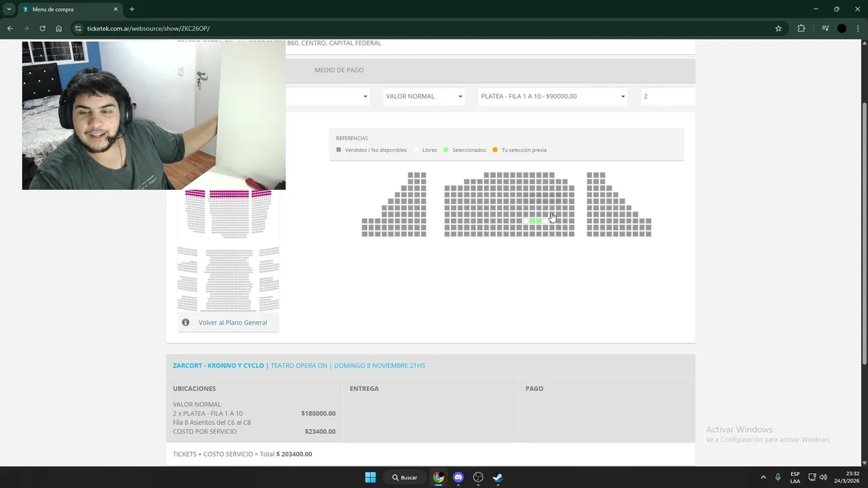Click the info icon beside Volver al Plano General
868x488 pixels.
coord(185,323)
